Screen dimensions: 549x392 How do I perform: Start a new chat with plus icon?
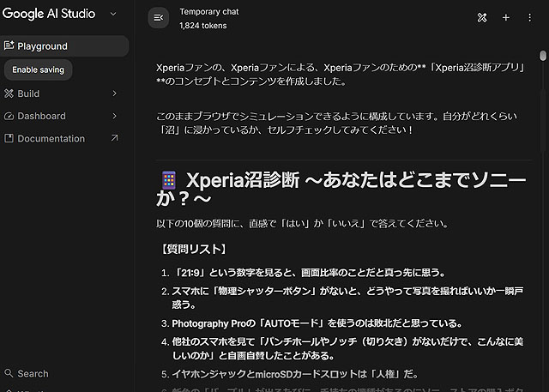tap(505, 17)
